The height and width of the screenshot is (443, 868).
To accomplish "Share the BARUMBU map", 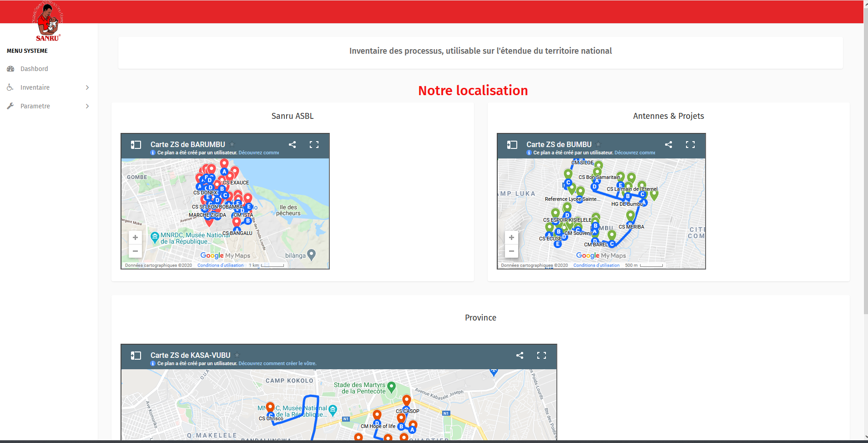I will (x=292, y=145).
